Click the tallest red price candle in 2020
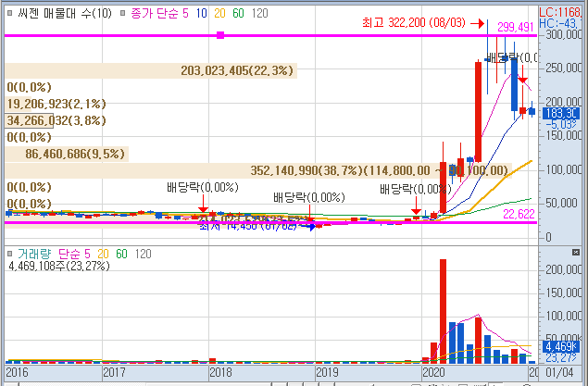Screen dimensions: 588x386 478,112
